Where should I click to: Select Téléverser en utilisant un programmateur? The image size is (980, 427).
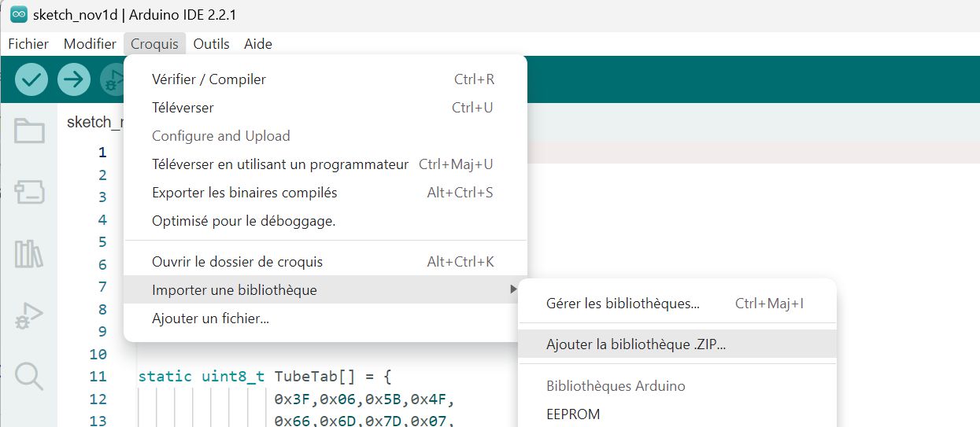pos(325,164)
